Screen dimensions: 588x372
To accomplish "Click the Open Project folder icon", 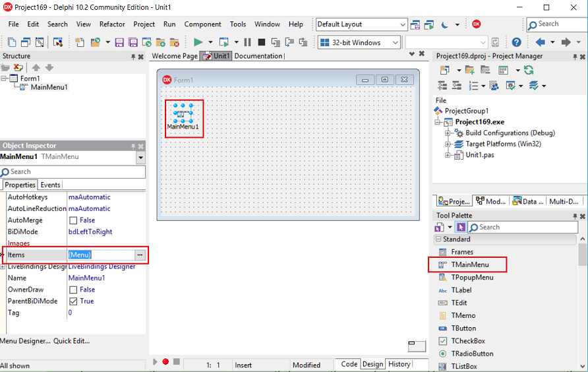I will pos(95,42).
